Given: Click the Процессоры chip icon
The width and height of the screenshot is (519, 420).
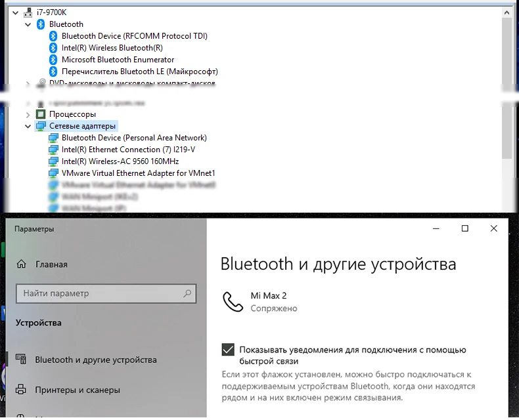Looking at the screenshot, I should pos(41,114).
